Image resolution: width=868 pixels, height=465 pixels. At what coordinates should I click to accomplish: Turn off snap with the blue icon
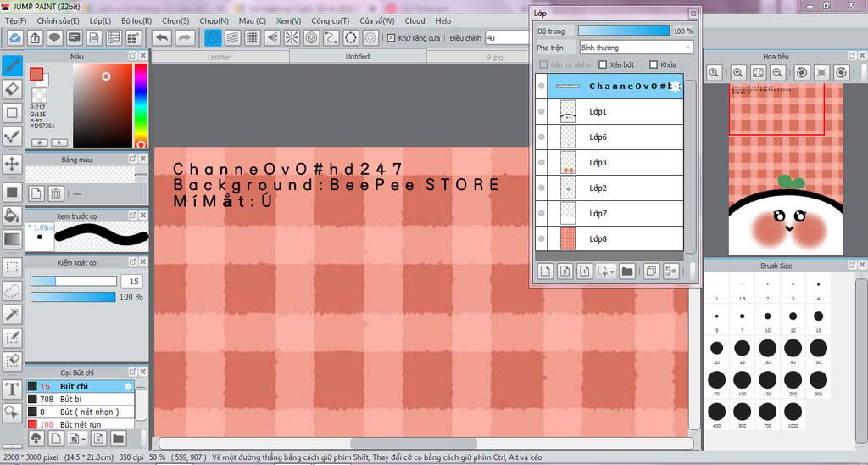point(213,37)
